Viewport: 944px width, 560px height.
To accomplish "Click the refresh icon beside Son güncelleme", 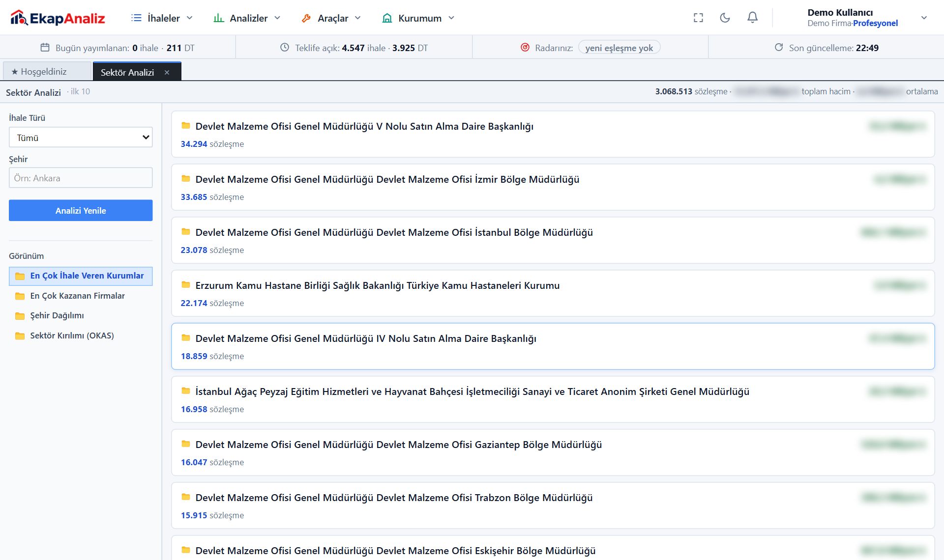I will [779, 47].
